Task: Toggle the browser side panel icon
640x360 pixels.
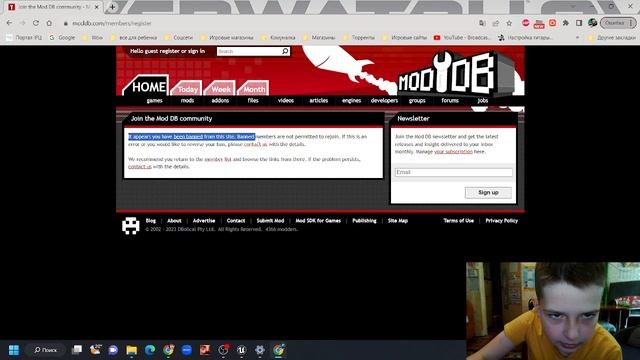Action: pos(579,23)
